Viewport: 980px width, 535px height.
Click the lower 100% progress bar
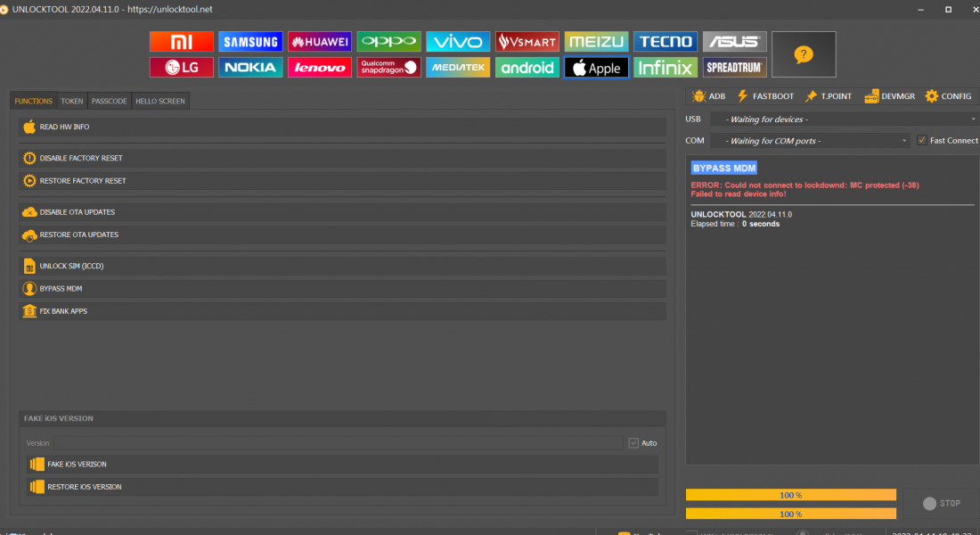[790, 514]
